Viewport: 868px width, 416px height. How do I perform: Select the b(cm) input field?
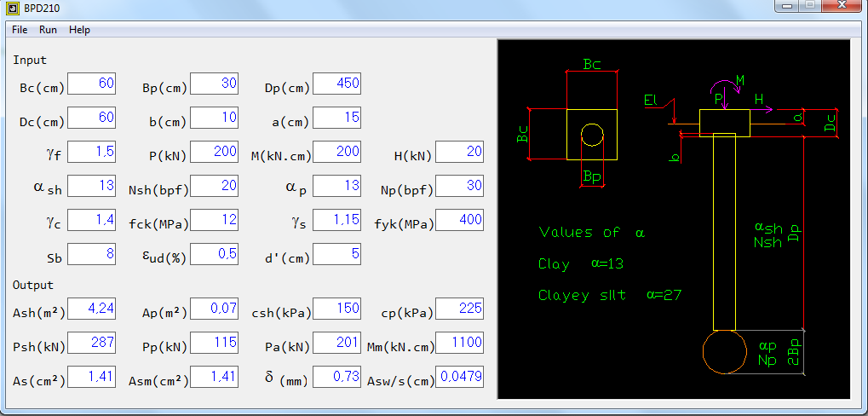click(215, 118)
